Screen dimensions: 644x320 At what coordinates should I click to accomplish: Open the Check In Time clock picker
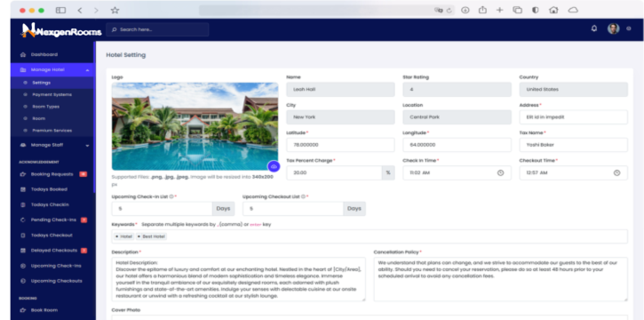pos(500,173)
